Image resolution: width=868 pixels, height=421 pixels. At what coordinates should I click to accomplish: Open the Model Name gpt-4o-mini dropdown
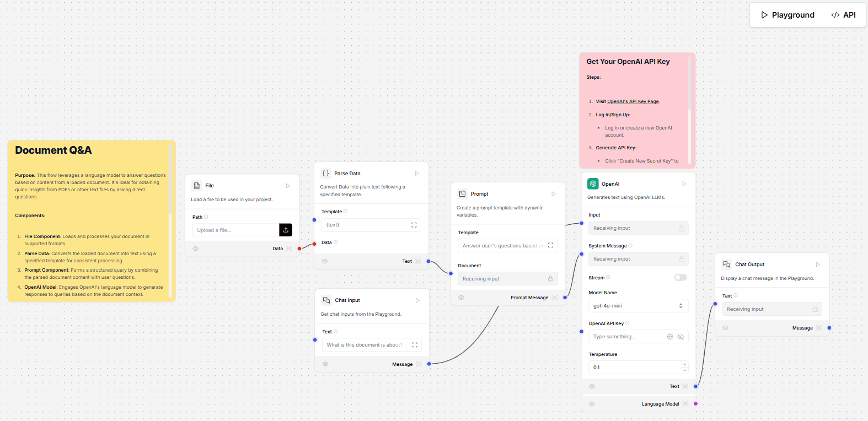coord(638,306)
